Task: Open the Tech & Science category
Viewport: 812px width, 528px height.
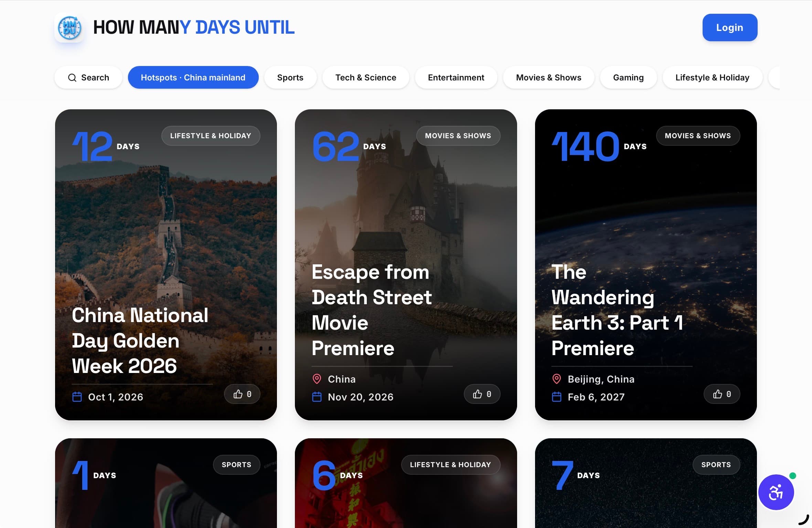Action: [366, 77]
